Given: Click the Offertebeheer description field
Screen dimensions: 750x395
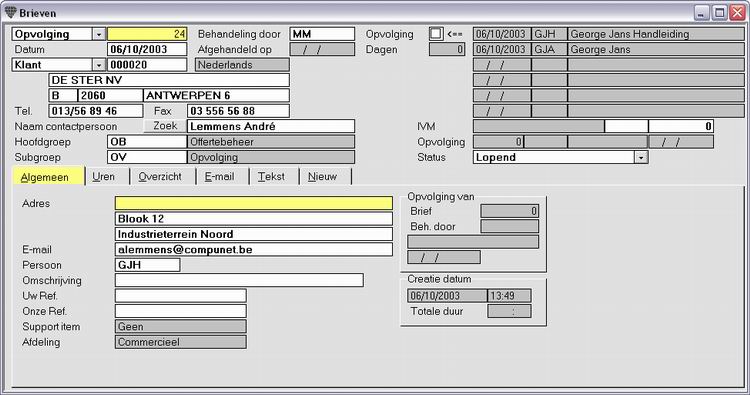Looking at the screenshot, I should [x=271, y=142].
